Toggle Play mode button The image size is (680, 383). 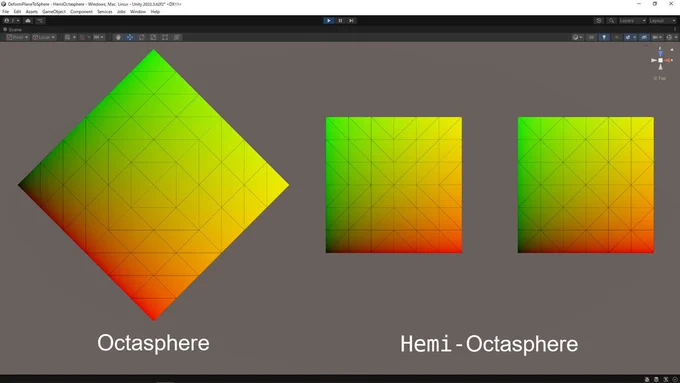(329, 20)
